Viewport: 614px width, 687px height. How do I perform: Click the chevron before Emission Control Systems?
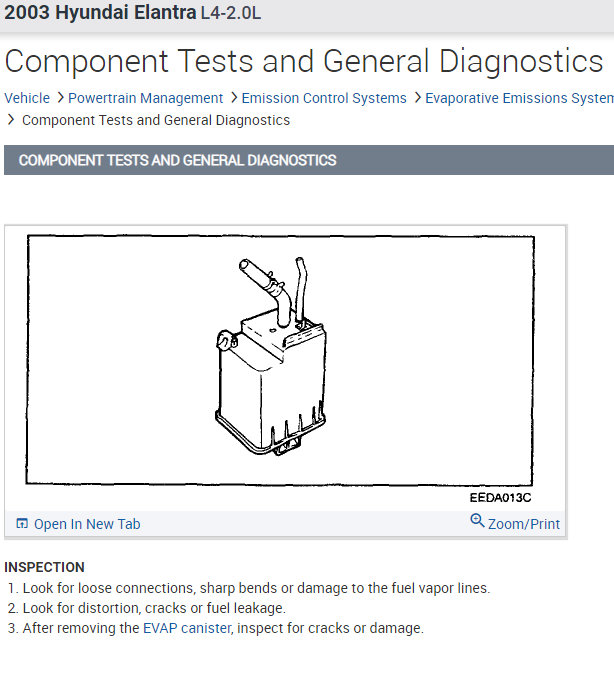tap(233, 98)
